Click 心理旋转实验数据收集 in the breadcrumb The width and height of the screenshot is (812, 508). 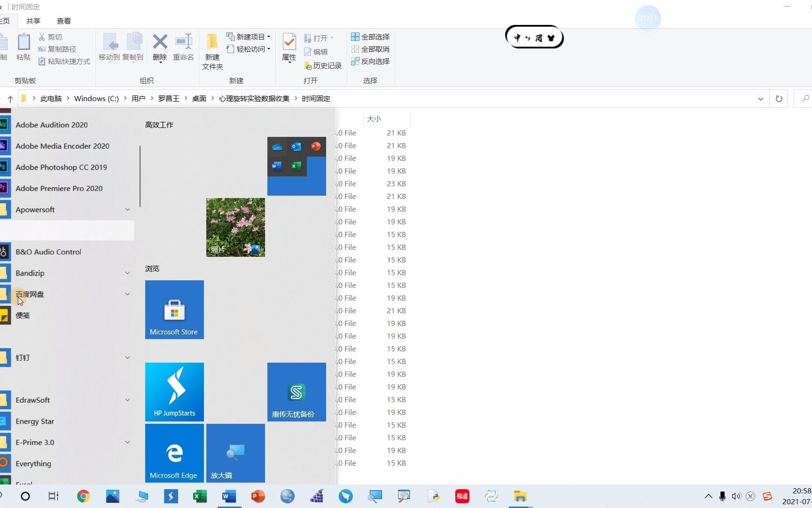pyautogui.click(x=254, y=98)
